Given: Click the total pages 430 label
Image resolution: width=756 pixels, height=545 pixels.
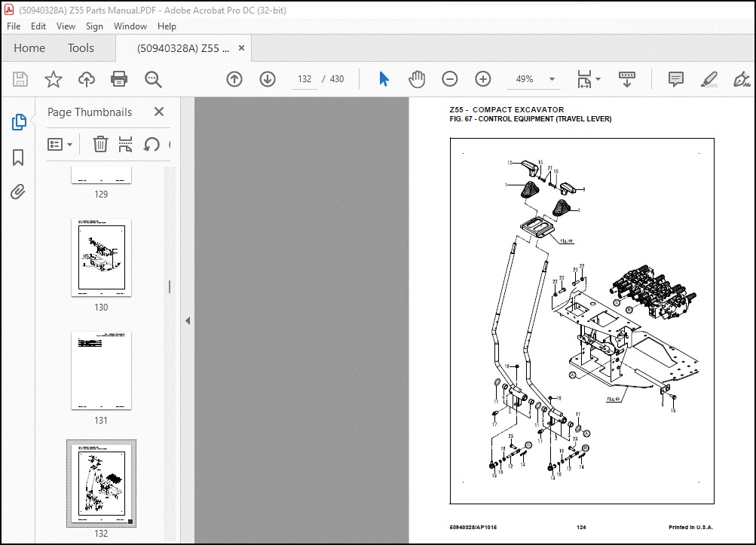Looking at the screenshot, I should (x=336, y=79).
